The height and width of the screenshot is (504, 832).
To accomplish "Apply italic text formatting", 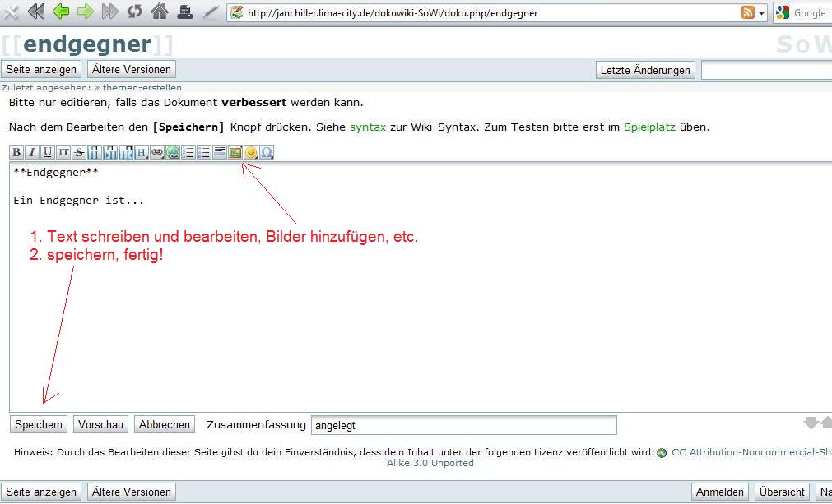I will coord(32,152).
